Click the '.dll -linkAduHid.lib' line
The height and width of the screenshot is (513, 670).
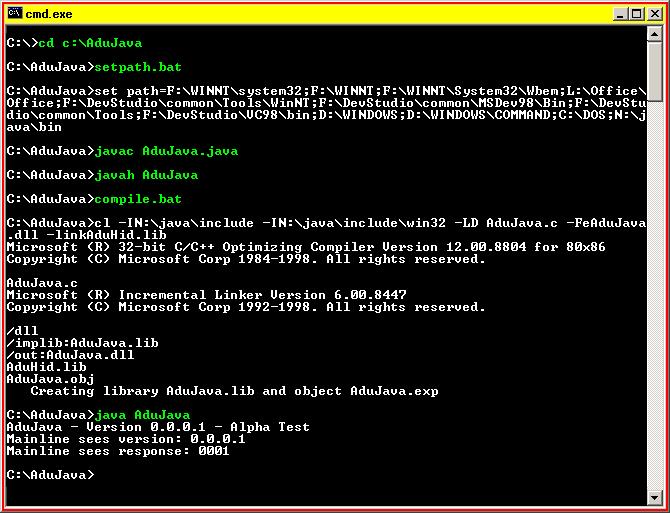point(87,235)
